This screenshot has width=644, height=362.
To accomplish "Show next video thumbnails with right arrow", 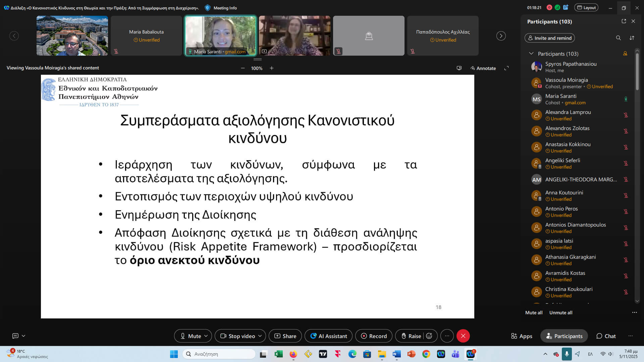I will click(501, 36).
